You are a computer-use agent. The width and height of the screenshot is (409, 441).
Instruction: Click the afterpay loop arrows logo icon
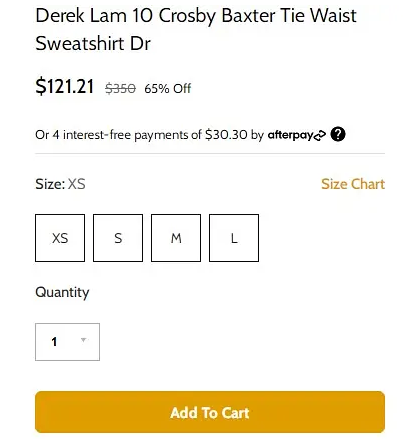point(320,135)
